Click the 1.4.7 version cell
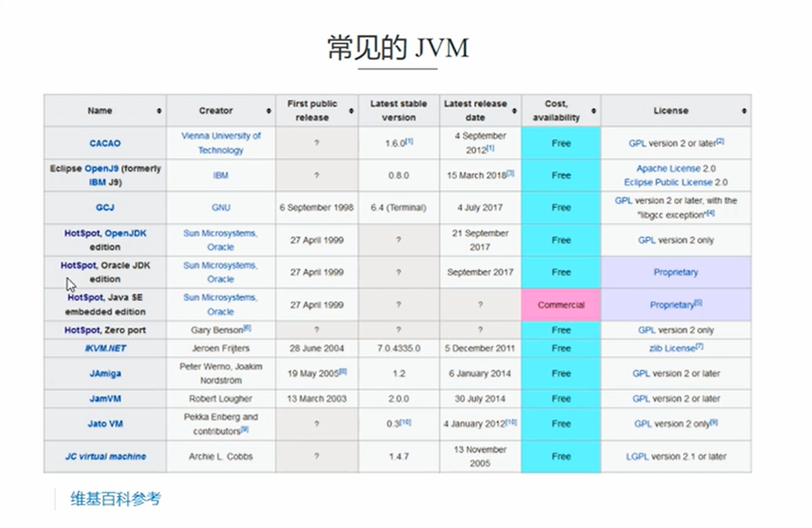 point(399,456)
